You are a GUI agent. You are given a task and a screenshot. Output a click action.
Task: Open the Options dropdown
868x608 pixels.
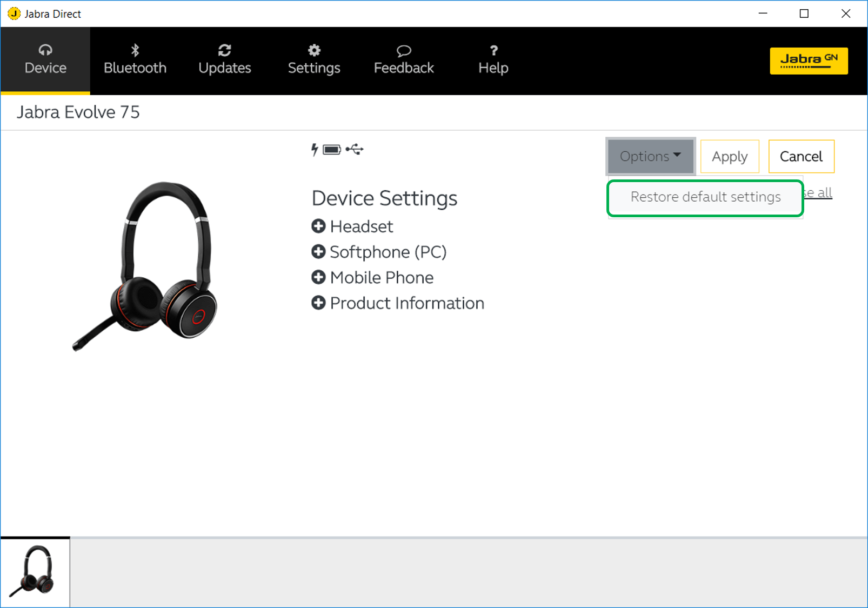pyautogui.click(x=650, y=156)
